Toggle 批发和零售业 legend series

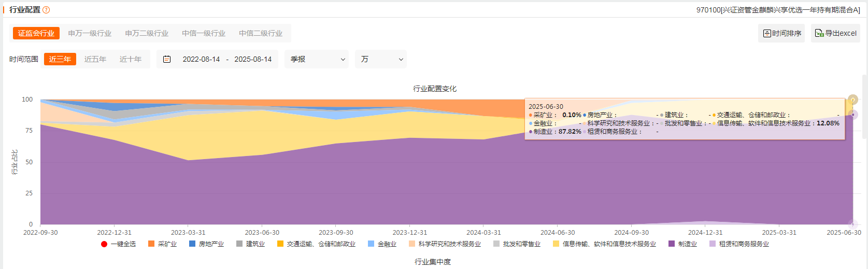pyautogui.click(x=517, y=244)
